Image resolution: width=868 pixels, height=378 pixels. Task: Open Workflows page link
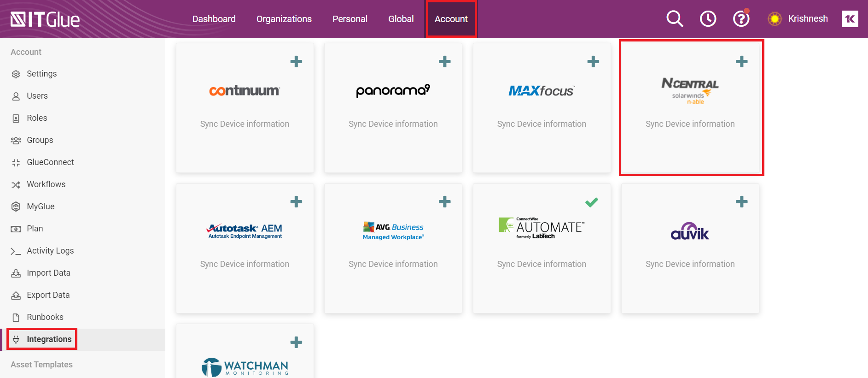[46, 184]
